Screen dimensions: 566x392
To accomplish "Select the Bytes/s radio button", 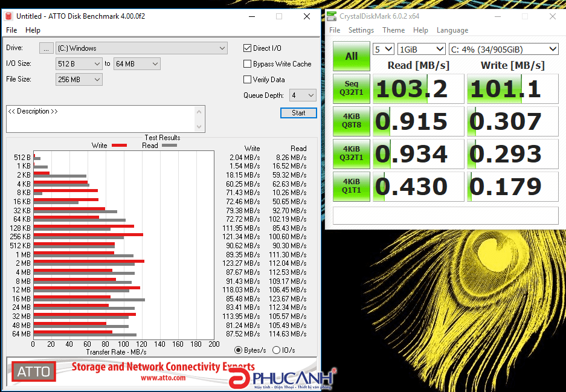I will [238, 350].
